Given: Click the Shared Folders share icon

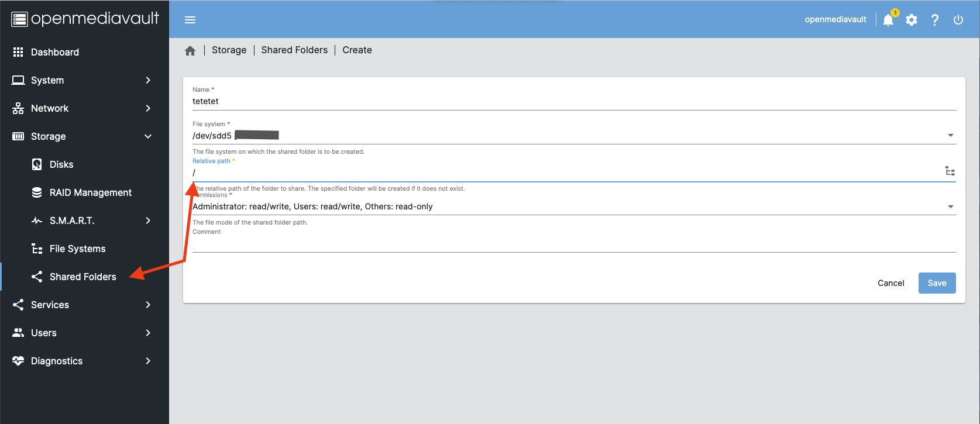Looking at the screenshot, I should (x=37, y=277).
